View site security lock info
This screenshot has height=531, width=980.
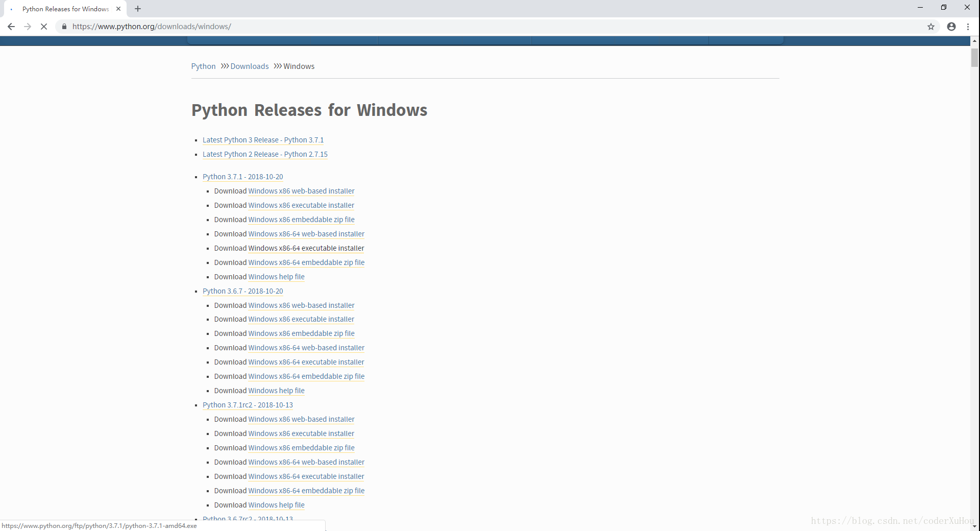click(64, 27)
